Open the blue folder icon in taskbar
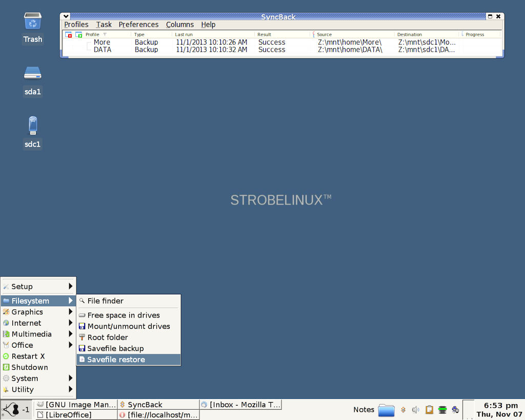The image size is (525, 420). [386, 410]
